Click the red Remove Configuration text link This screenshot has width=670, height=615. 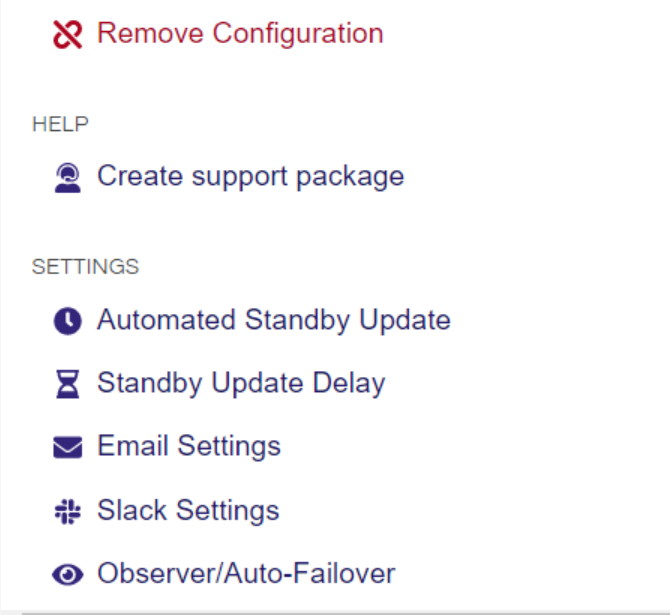click(x=240, y=34)
